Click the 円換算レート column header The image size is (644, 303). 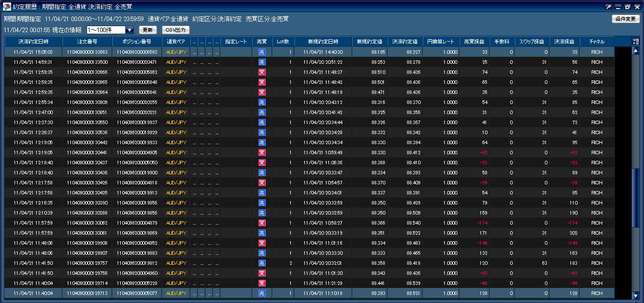(x=441, y=42)
